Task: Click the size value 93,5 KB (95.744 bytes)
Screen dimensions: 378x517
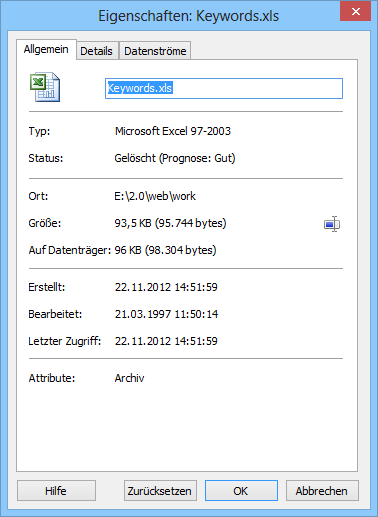Action: (x=170, y=223)
